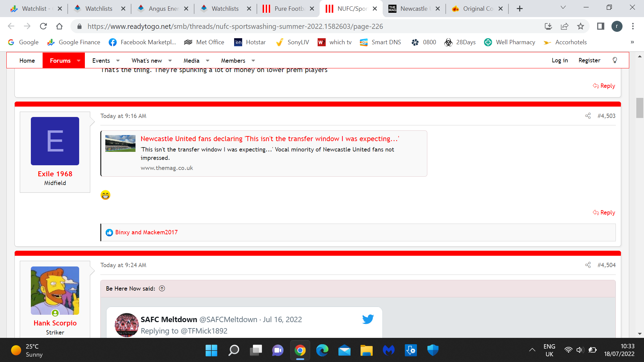Reply to the post above #4,503

tap(604, 86)
